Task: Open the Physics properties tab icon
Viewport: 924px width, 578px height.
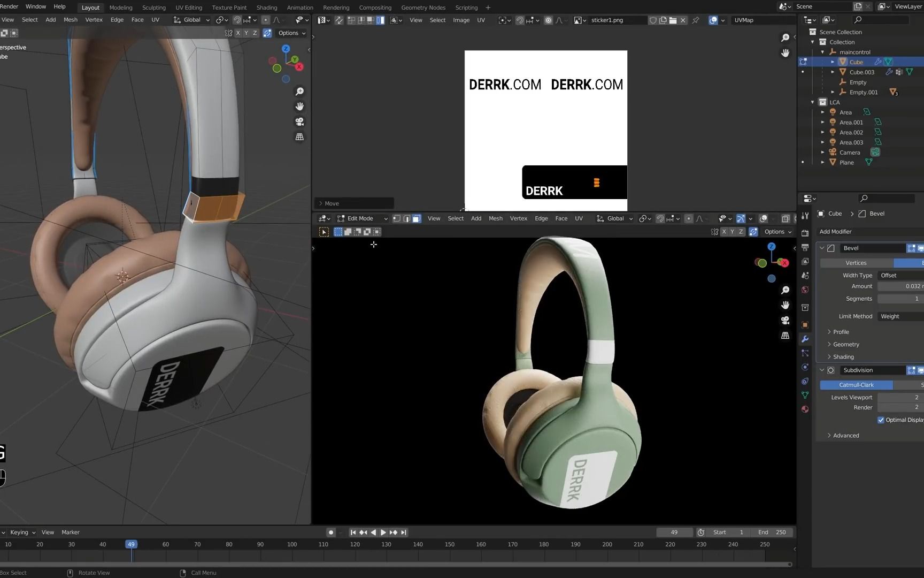Action: tap(805, 367)
